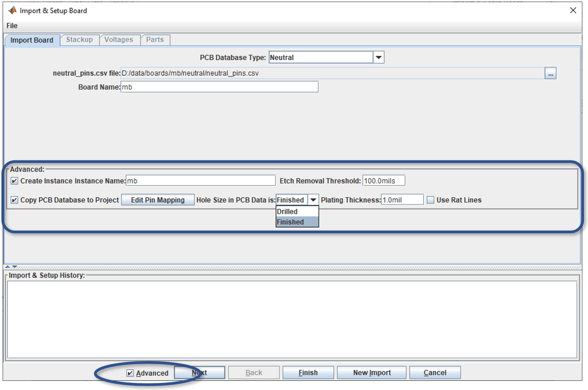Screen dimensions: 588x390
Task: Open the PCB Database Type dropdown arrow
Action: [x=378, y=57]
